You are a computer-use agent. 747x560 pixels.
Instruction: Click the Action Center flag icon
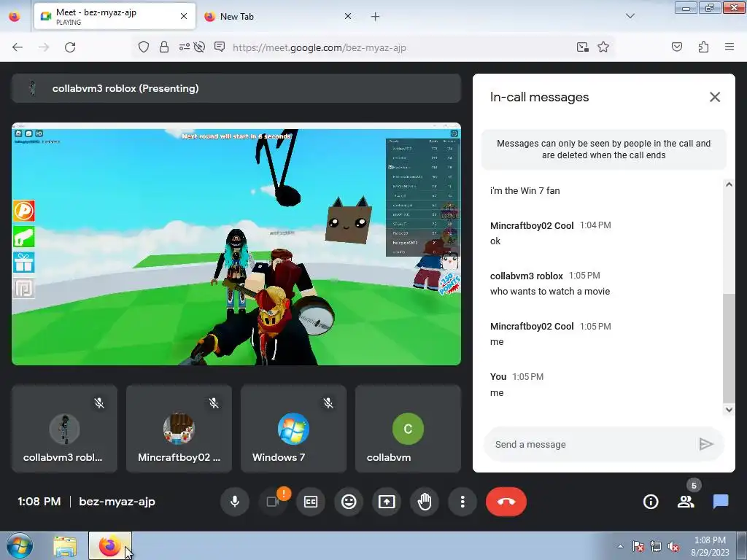click(638, 546)
